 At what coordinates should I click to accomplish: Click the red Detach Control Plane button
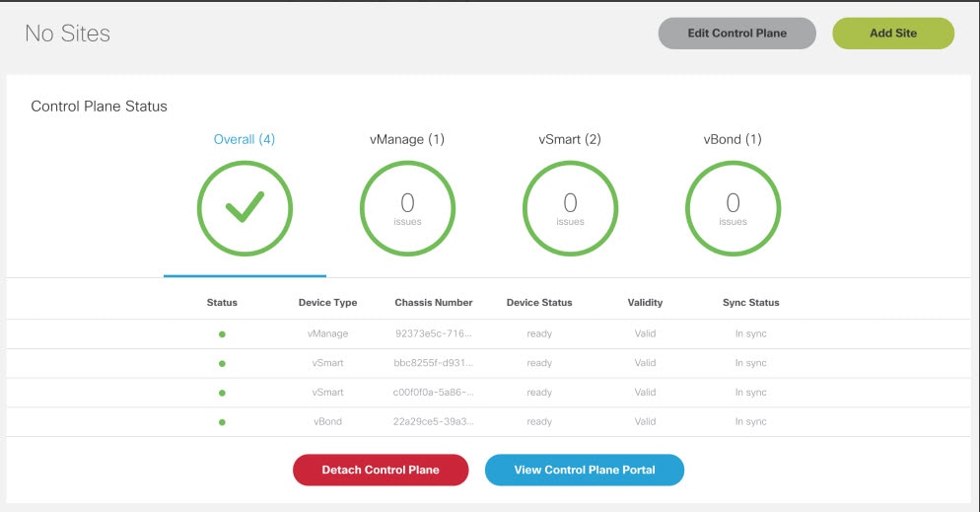click(x=381, y=470)
